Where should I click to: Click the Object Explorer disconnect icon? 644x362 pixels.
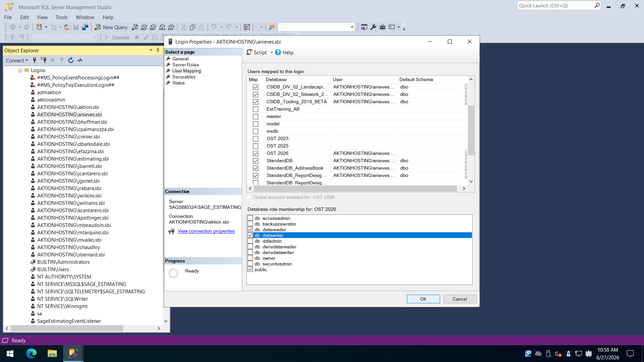44,60
